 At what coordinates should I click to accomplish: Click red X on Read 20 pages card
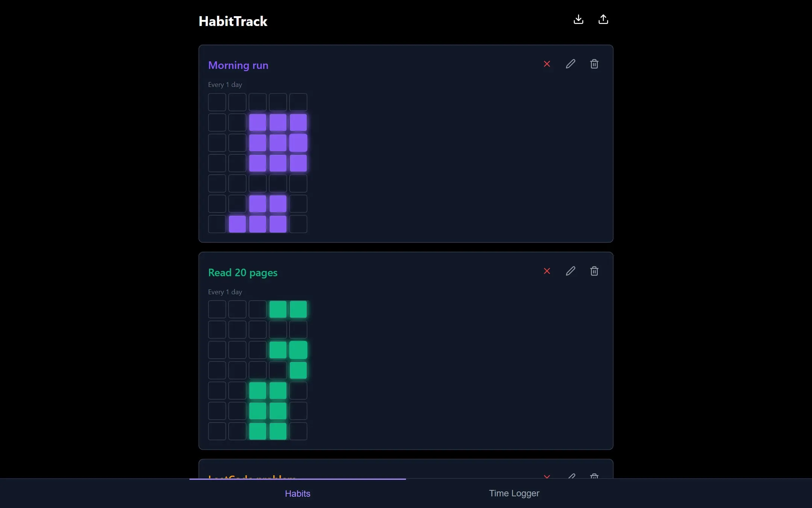(x=547, y=271)
